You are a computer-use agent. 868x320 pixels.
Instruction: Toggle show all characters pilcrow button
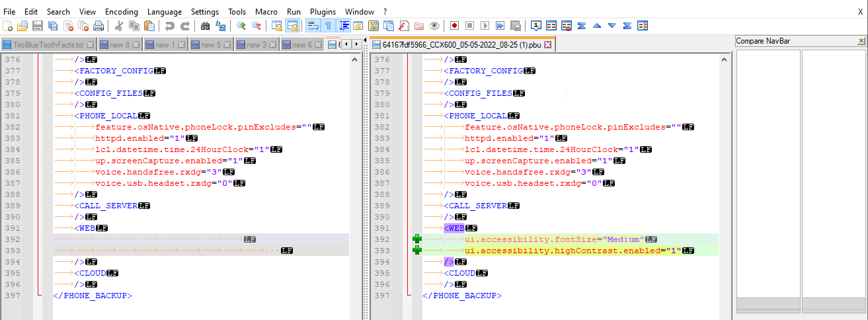point(328,26)
